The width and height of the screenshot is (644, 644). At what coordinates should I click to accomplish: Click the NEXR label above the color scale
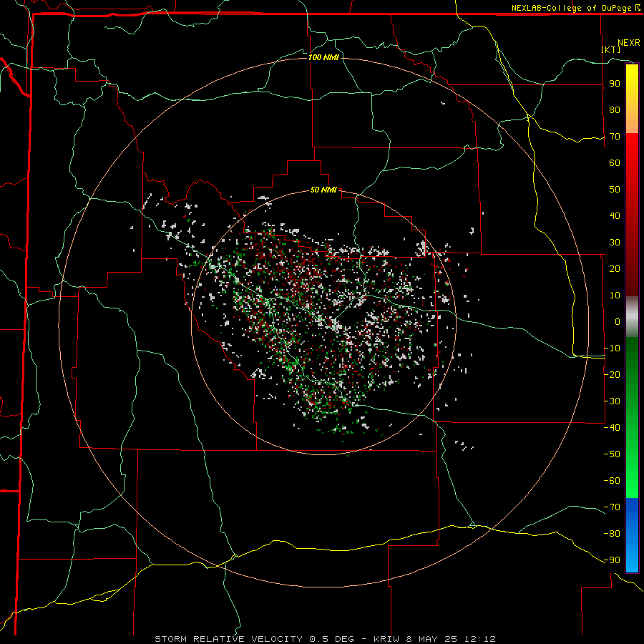pos(628,43)
